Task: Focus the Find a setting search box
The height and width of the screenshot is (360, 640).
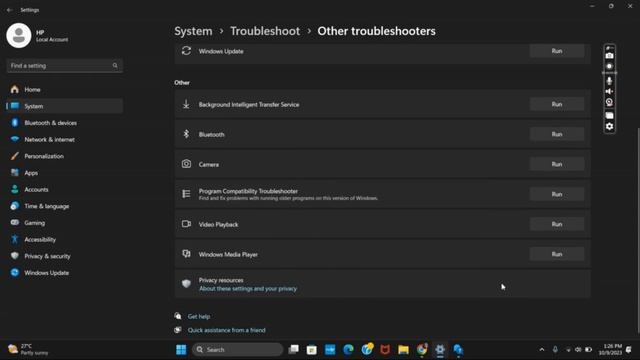Action: [64, 66]
